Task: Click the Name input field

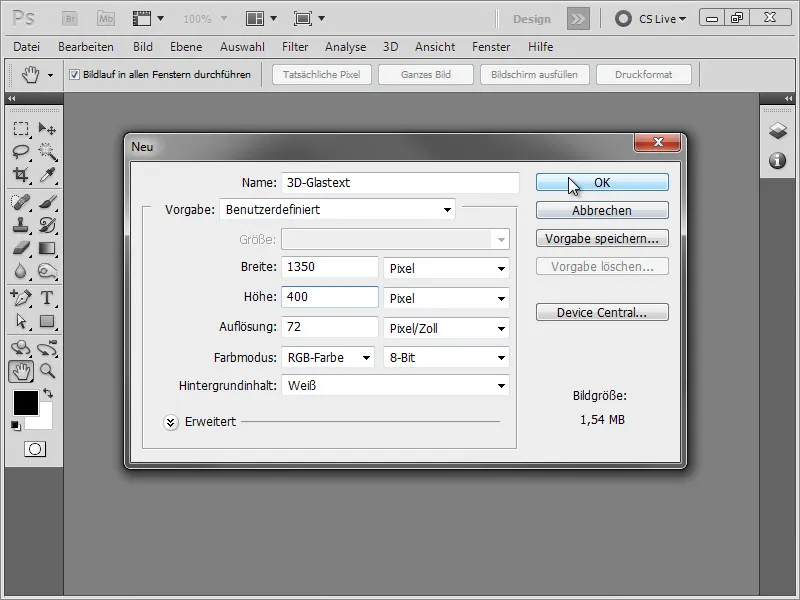Action: pyautogui.click(x=401, y=183)
